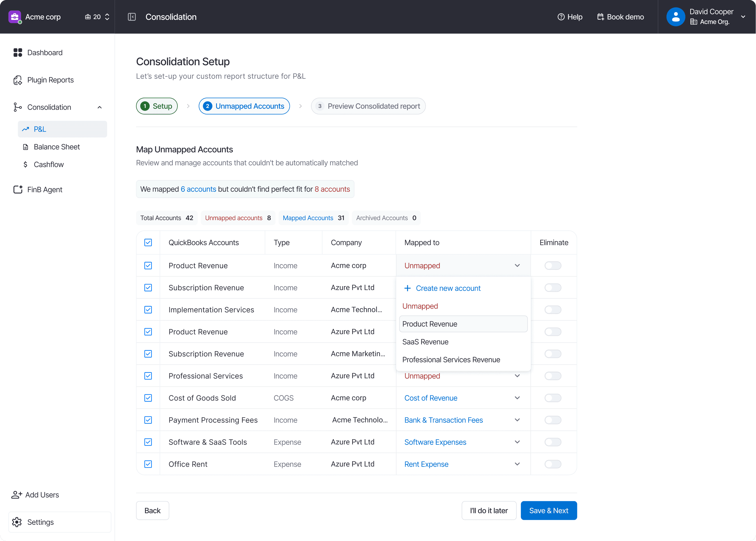Uncheck the select-all header checkbox

[148, 242]
